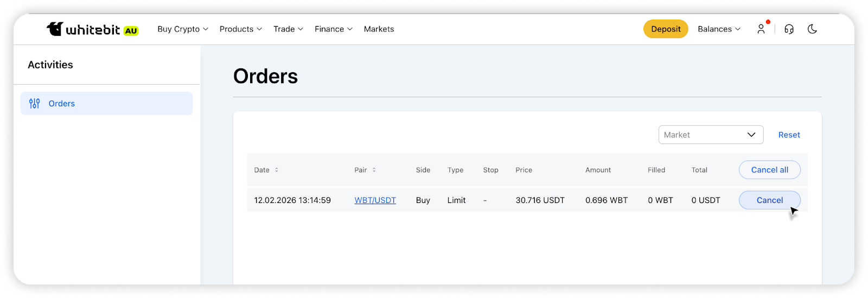Open the Market filter combo box
This screenshot has height=298, width=868.
click(711, 135)
